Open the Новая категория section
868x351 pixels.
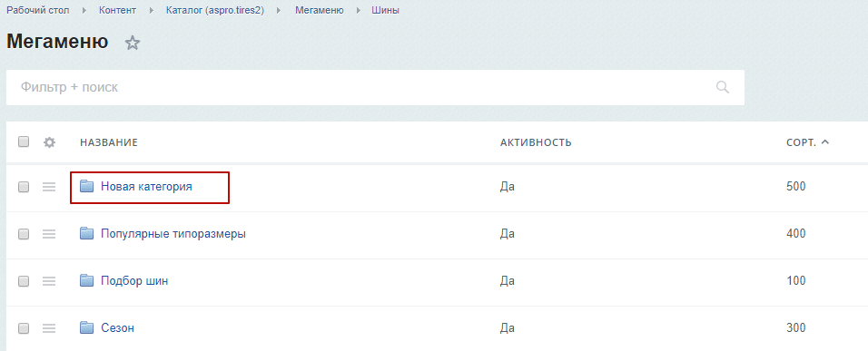tap(146, 187)
